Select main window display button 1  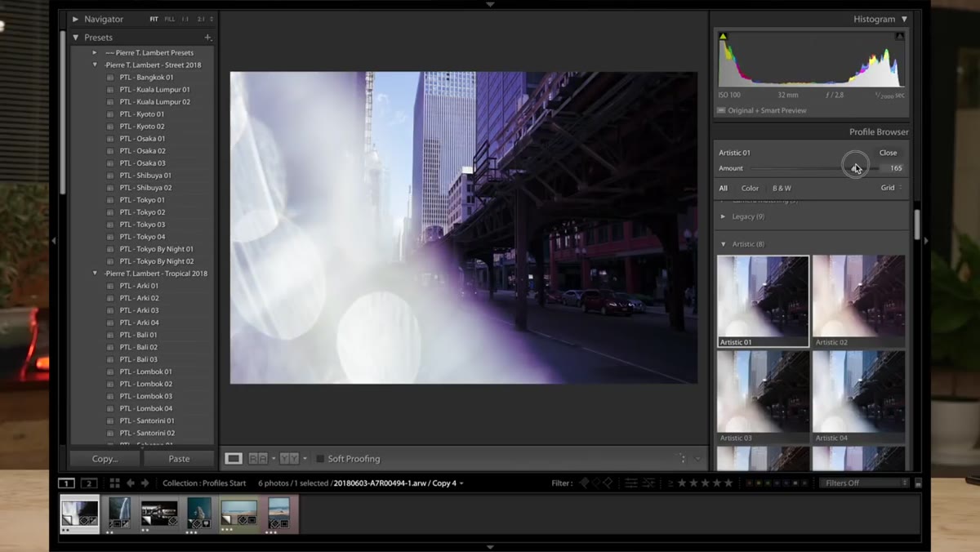point(66,483)
